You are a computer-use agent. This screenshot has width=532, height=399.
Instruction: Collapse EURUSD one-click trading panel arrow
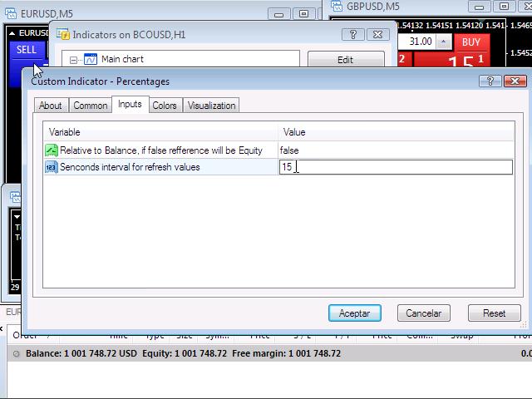[12, 33]
